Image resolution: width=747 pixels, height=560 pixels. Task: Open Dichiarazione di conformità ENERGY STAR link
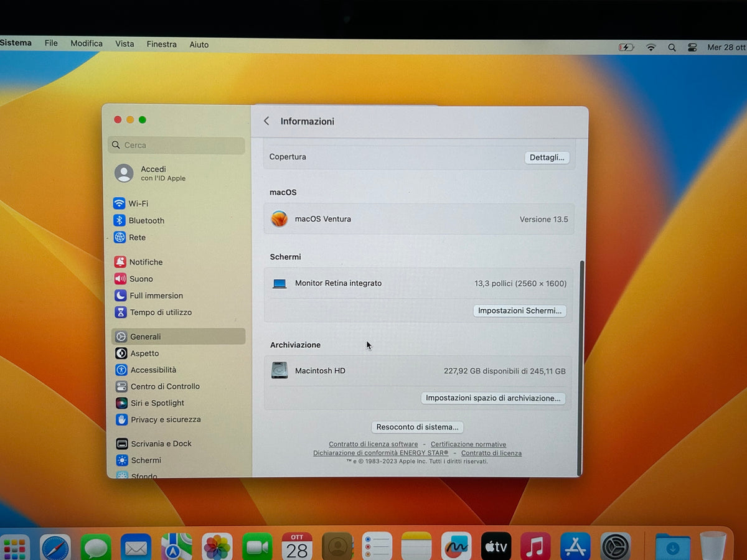(x=380, y=453)
